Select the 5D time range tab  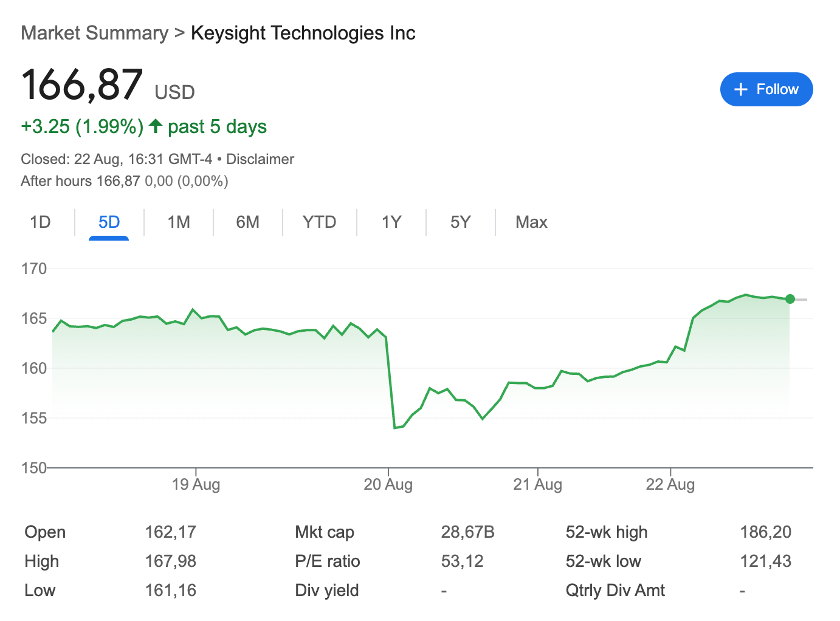coord(109,222)
